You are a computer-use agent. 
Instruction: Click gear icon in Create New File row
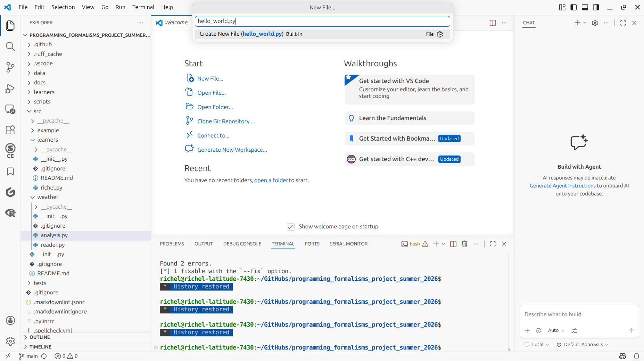coord(440,34)
